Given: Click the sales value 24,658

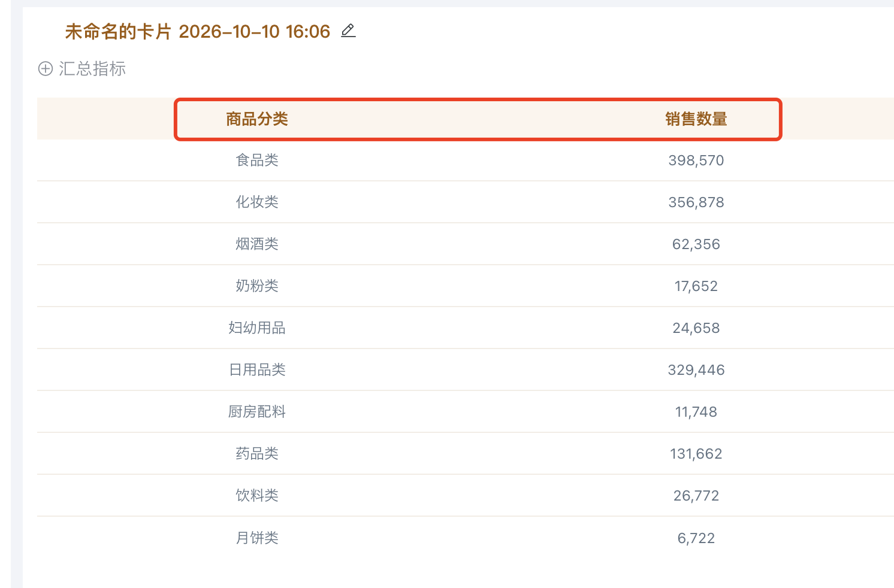Looking at the screenshot, I should coord(696,328).
